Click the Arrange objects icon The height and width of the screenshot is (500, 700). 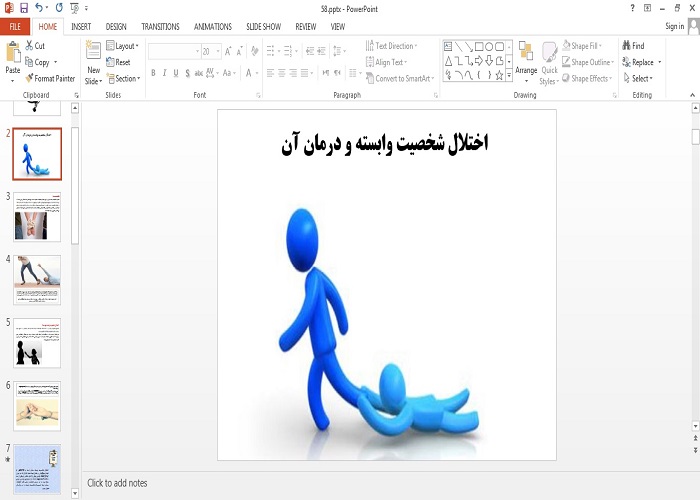coord(526,58)
